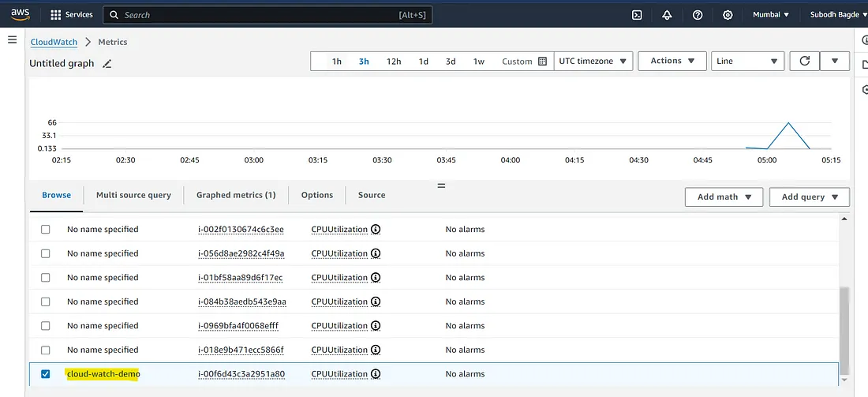This screenshot has width=868, height=397.
Task: Click the highlighted cloud-watch-demo name
Action: 103,374
